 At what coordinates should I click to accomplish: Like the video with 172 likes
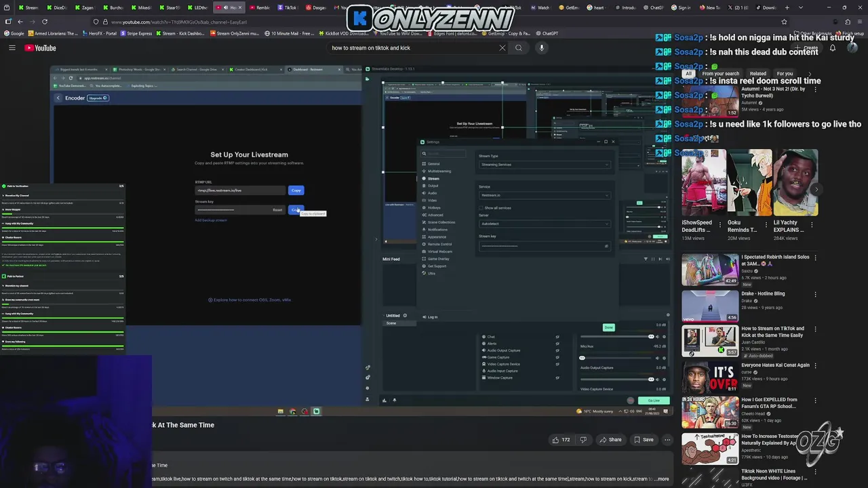(561, 439)
